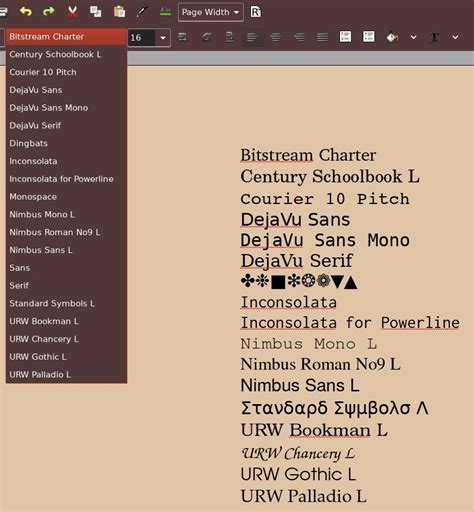474x512 pixels.
Task: Pick Courier 10 Pitch font
Action: click(66, 72)
